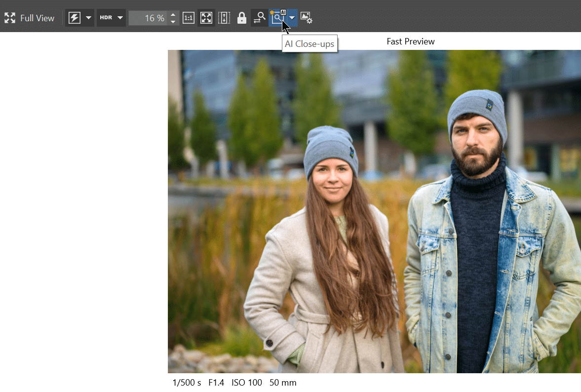This screenshot has height=392, width=581.
Task: Click the ISO 100 exposure info text
Action: 247,383
